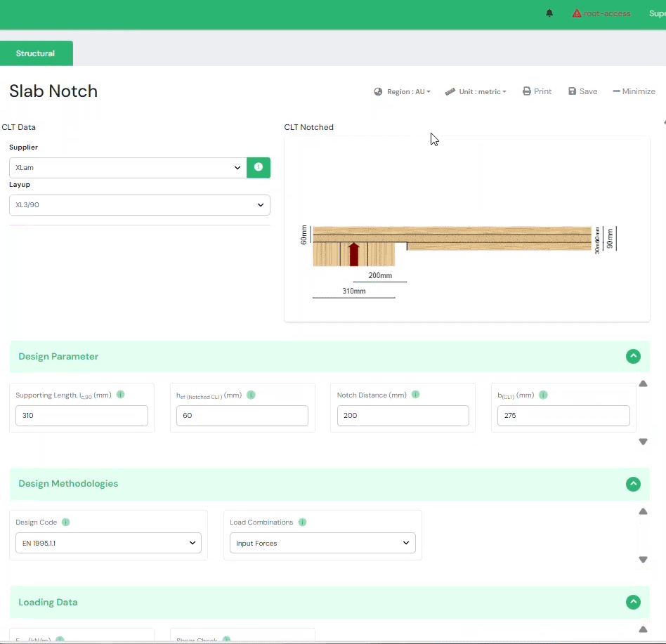Click info icon next to Design Code
This screenshot has height=644, width=666.
click(65, 523)
